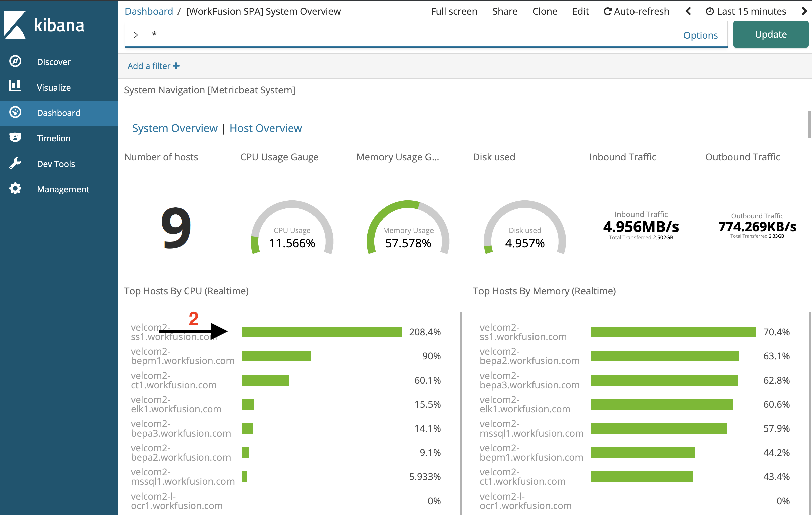Viewport: 812px width, 515px height.
Task: Click velcom2-bepm1.workfusion.com in the CPU list
Action: click(183, 356)
